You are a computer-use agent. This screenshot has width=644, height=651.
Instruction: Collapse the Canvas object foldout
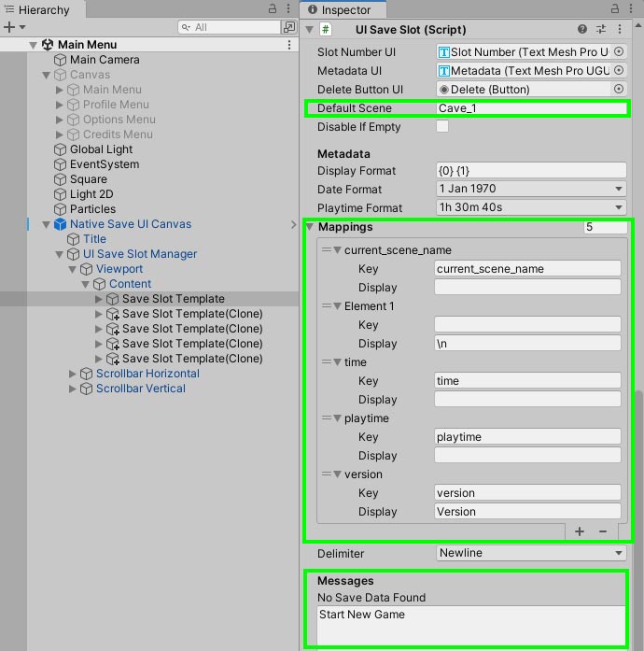[x=46, y=75]
